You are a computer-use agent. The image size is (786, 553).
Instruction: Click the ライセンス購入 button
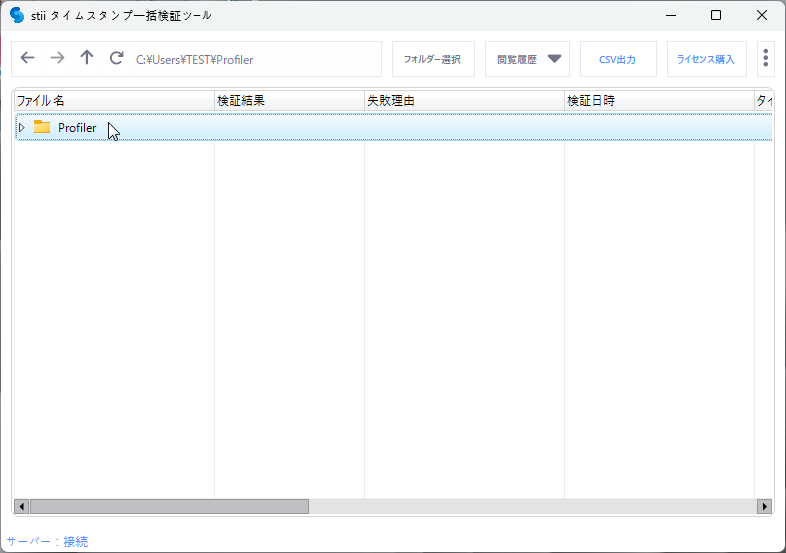[x=706, y=59]
